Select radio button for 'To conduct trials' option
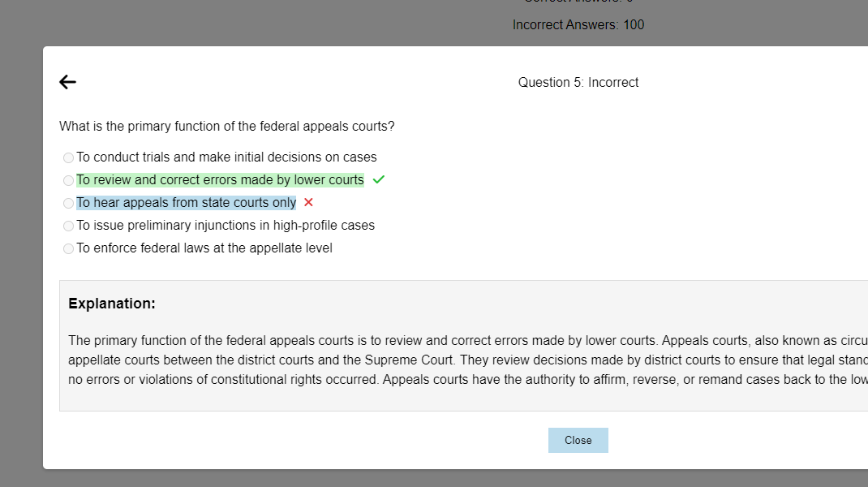 (x=68, y=157)
